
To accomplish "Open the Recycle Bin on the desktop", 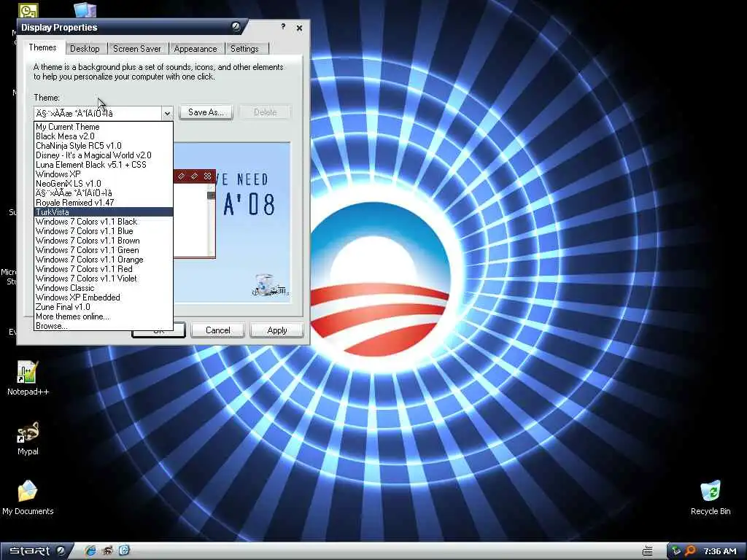I will 711,497.
